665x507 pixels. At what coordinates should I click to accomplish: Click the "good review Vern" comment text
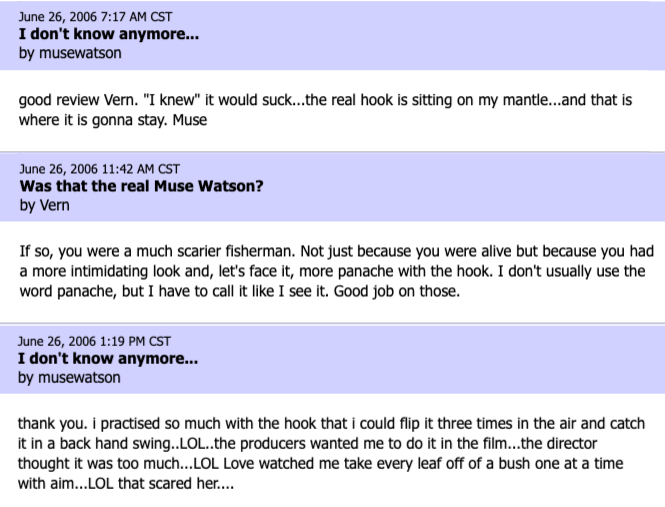(x=325, y=110)
